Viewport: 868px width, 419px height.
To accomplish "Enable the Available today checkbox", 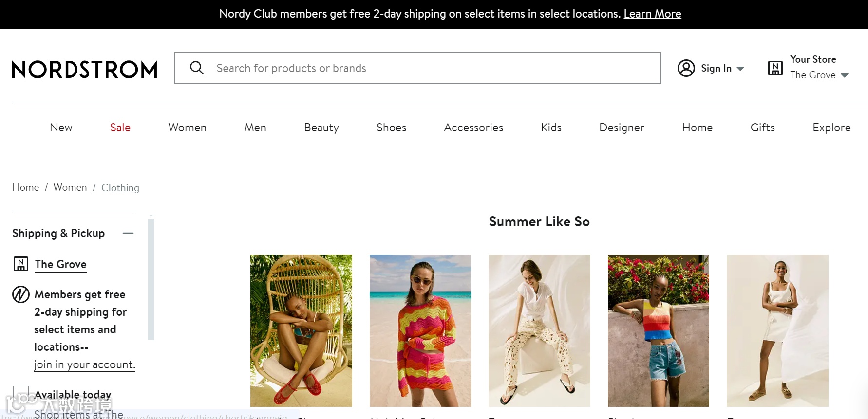I will pyautogui.click(x=21, y=393).
